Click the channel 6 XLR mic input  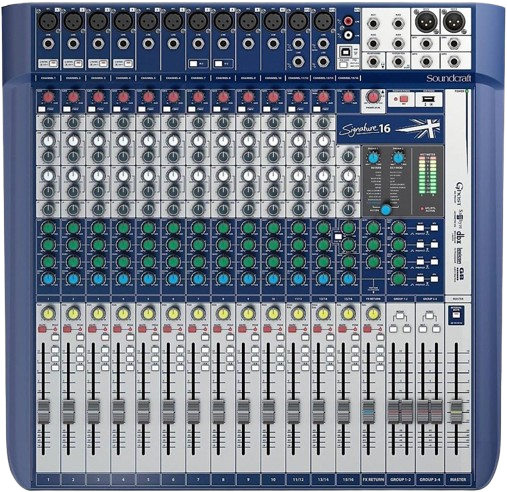click(x=173, y=22)
